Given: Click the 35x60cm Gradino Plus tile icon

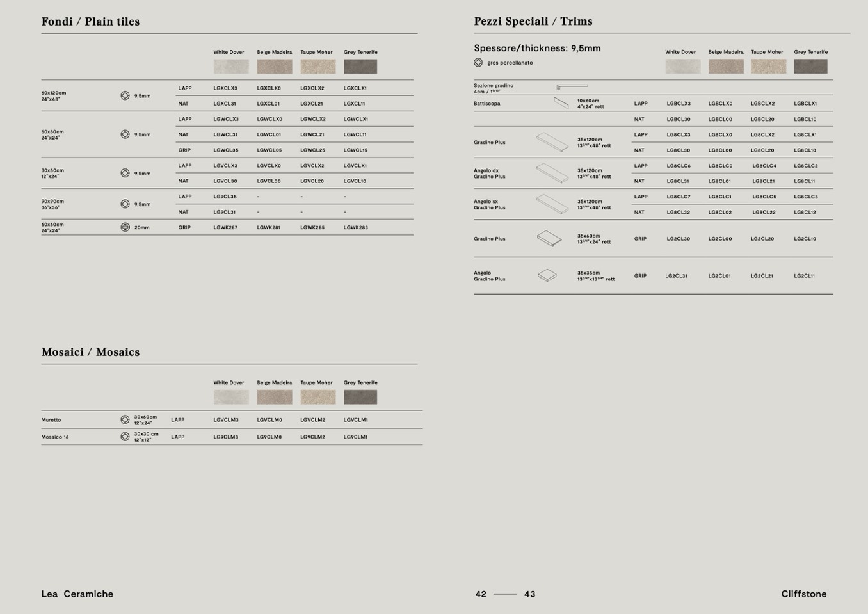Looking at the screenshot, I should point(549,239).
